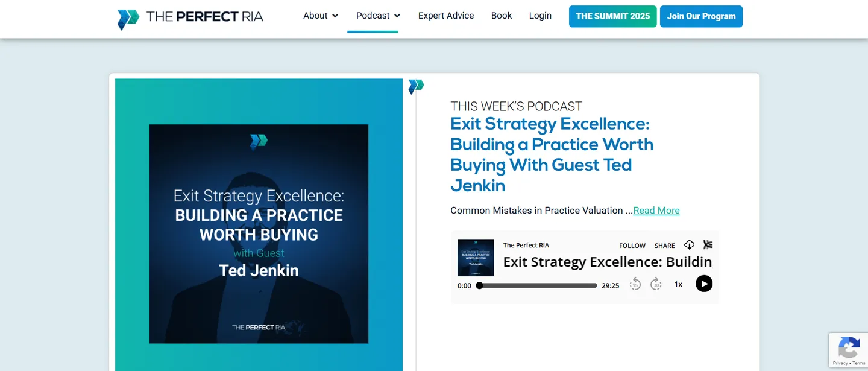868x371 pixels.
Task: Click Join Our Program button
Action: pyautogui.click(x=701, y=16)
